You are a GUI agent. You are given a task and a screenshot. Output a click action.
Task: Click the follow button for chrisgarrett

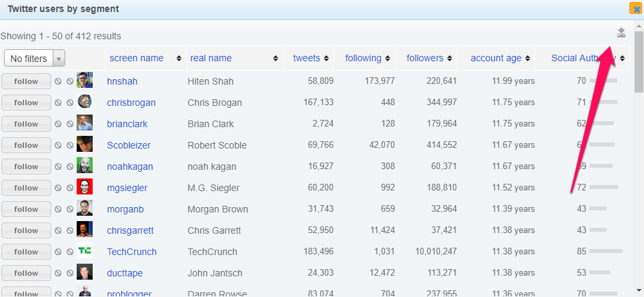pos(26,230)
